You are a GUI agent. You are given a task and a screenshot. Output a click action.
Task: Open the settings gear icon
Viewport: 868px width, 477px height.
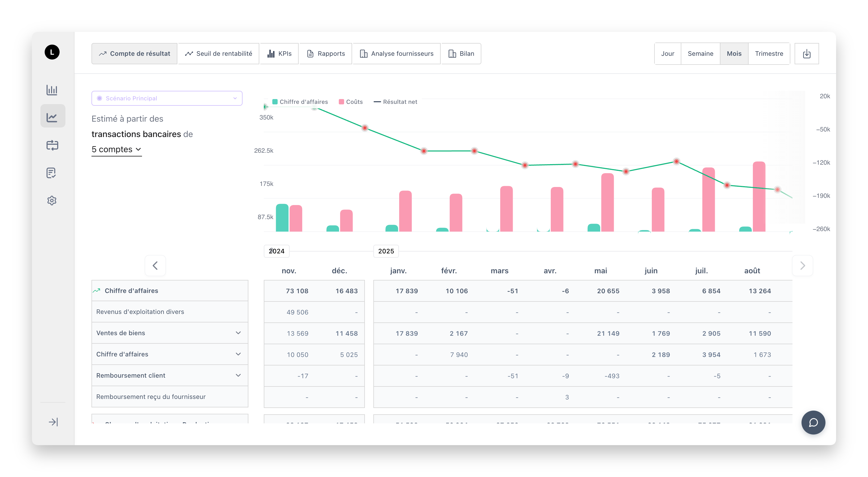[52, 200]
